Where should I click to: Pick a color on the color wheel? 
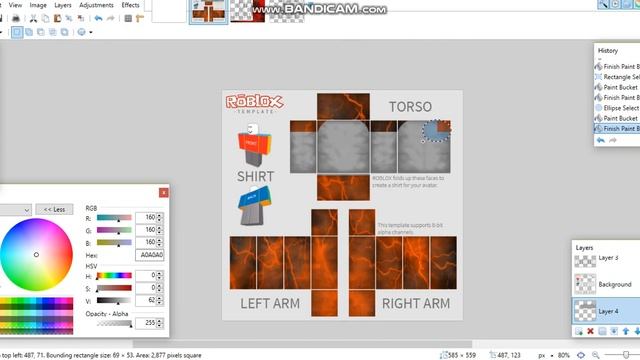pyautogui.click(x=36, y=255)
